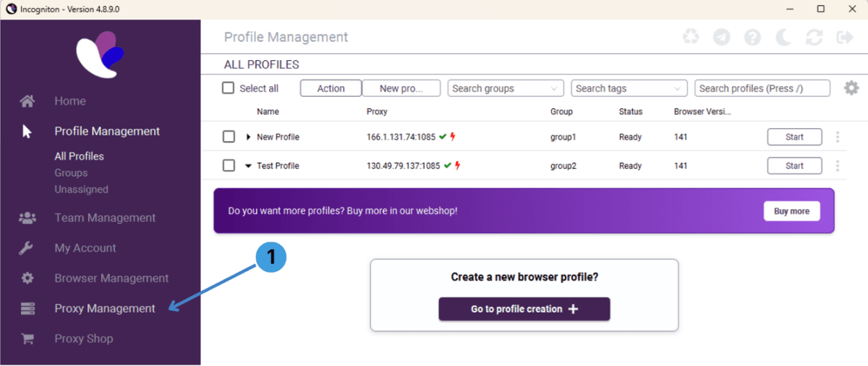Click proxy address 166.1.131.74:1085
This screenshot has width=868, height=366.
(x=401, y=137)
